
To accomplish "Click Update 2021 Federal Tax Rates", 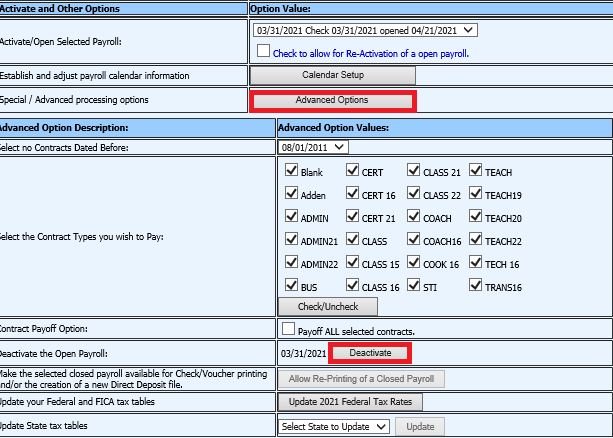I will (x=351, y=402).
